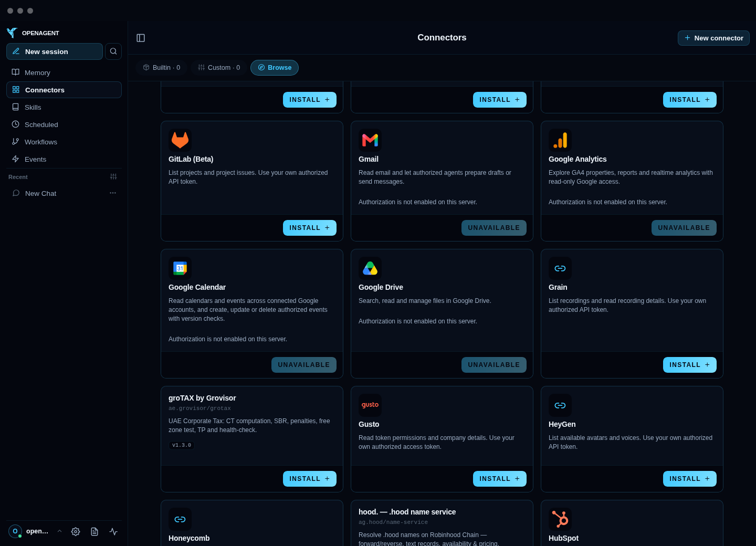Go to Scheduled in the sidebar

tap(64, 124)
